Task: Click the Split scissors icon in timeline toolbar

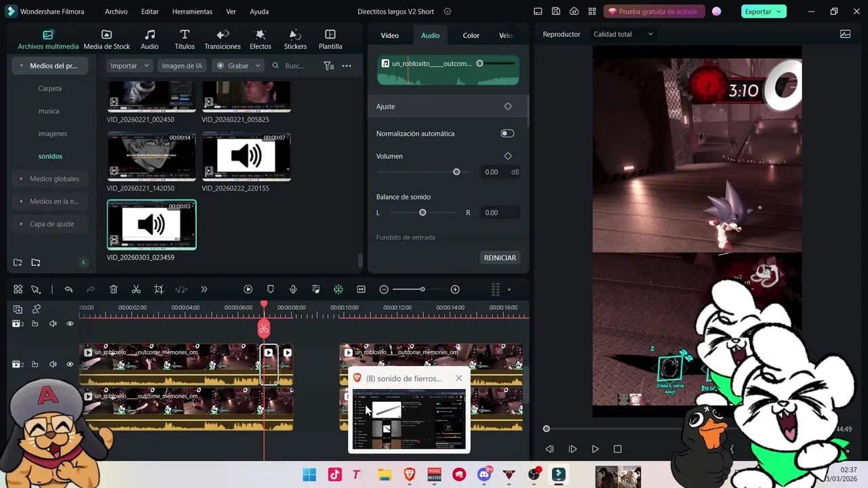Action: click(x=136, y=289)
